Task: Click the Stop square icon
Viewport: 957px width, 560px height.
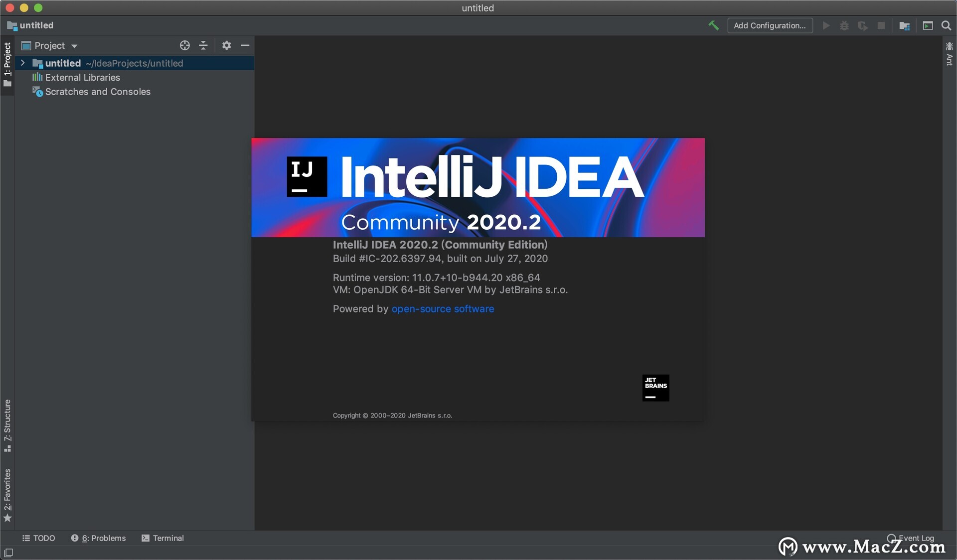Action: point(881,25)
